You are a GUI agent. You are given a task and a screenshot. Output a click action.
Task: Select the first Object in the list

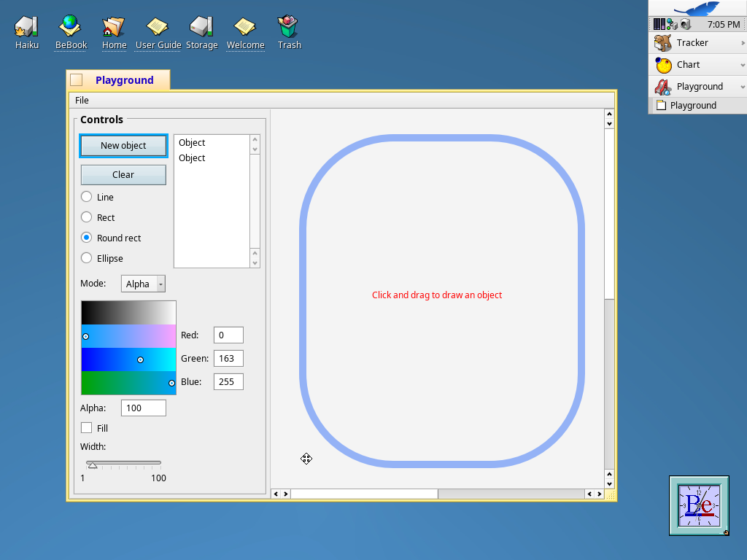point(212,143)
